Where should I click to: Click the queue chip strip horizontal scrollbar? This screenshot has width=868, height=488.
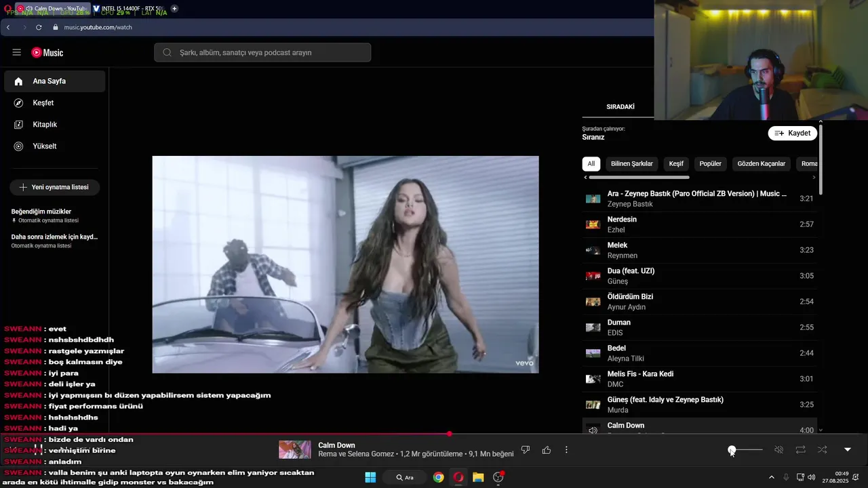639,178
